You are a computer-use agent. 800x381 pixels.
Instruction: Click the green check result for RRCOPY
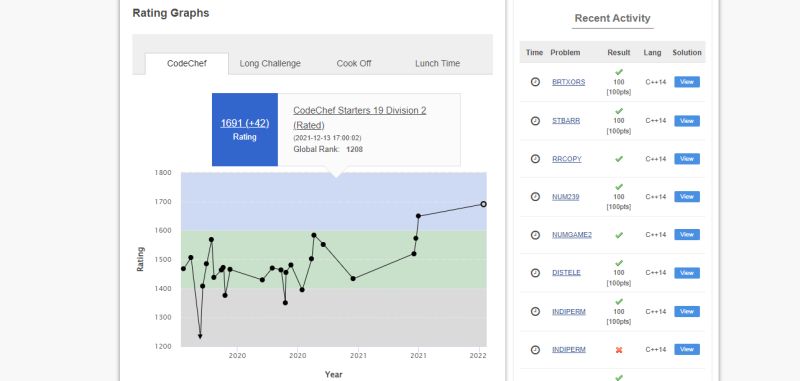point(619,159)
